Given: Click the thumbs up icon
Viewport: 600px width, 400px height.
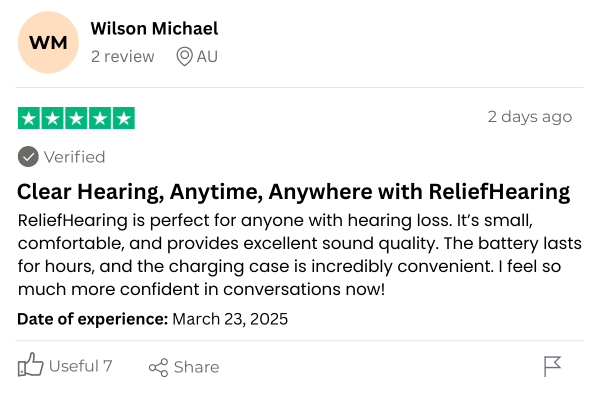Looking at the screenshot, I should coord(31,366).
